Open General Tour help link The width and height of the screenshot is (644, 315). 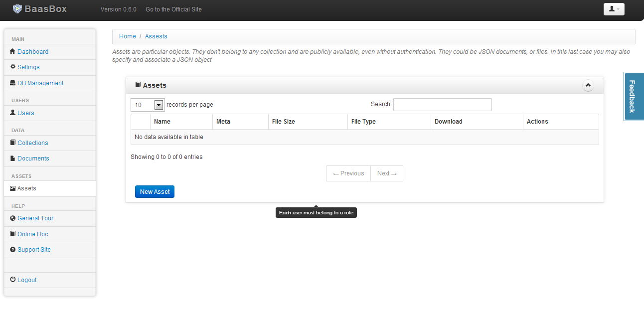click(35, 218)
